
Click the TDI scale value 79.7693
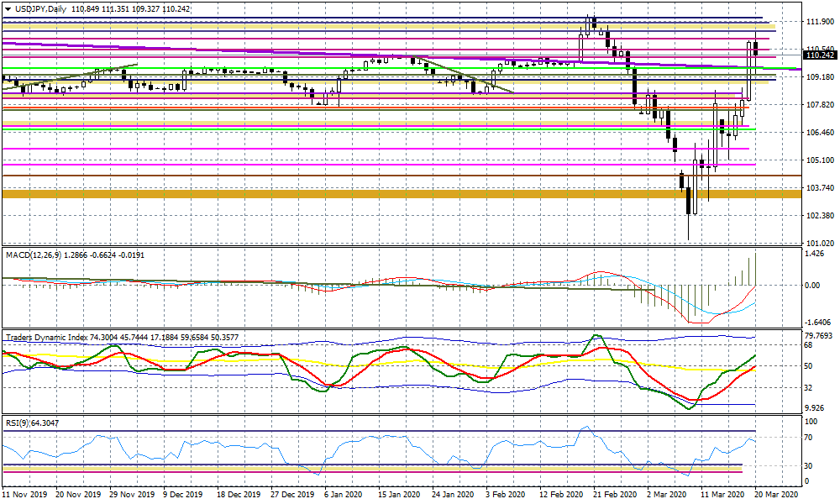(x=818, y=336)
